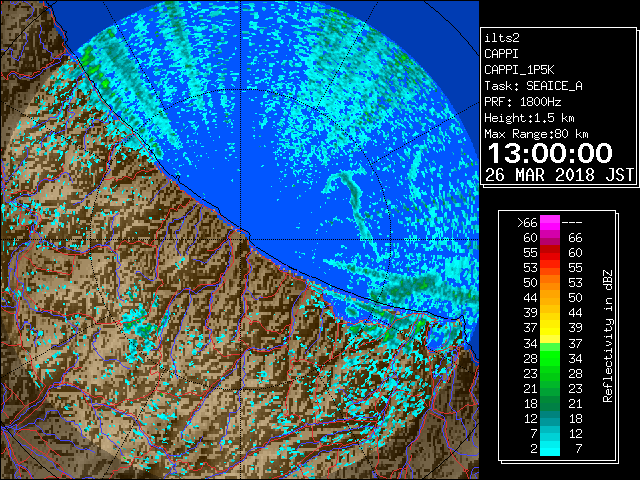Screen dimensions: 640x480
Task: Click the 'PRF: 1800Hz' text
Action: [522, 102]
